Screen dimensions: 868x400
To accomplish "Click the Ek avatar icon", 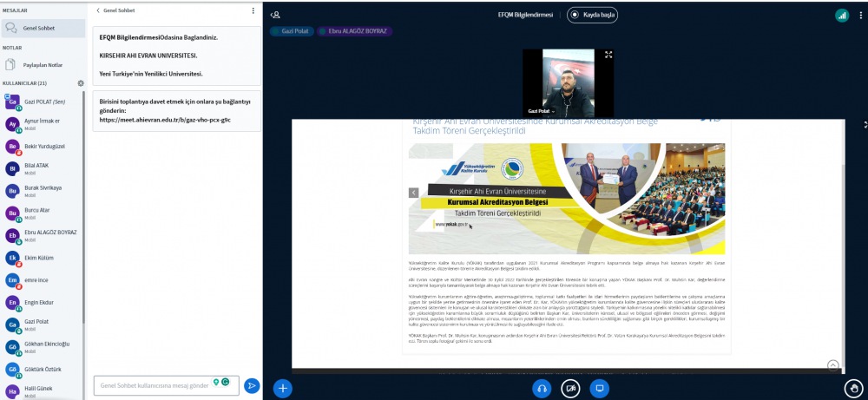I will [x=12, y=258].
